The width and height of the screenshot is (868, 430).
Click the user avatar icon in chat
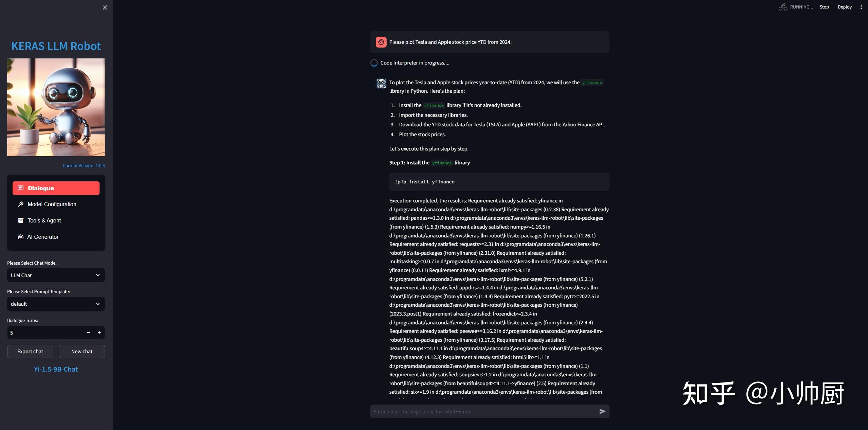[x=381, y=42]
